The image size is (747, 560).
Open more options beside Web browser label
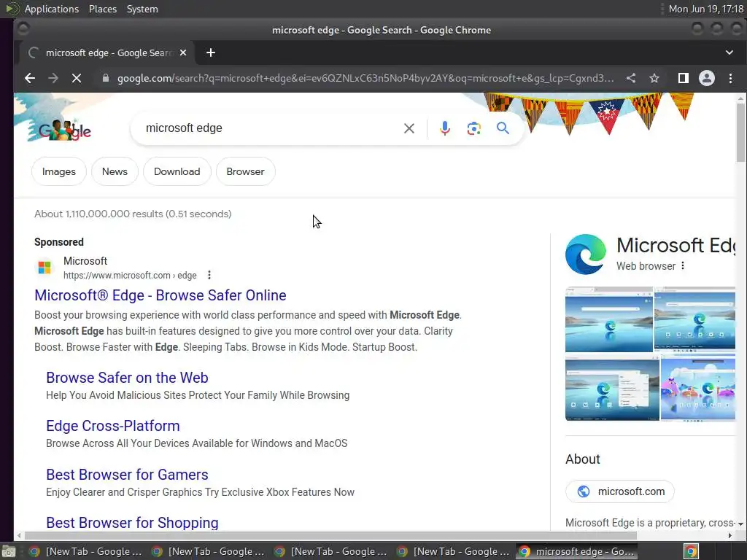click(683, 265)
